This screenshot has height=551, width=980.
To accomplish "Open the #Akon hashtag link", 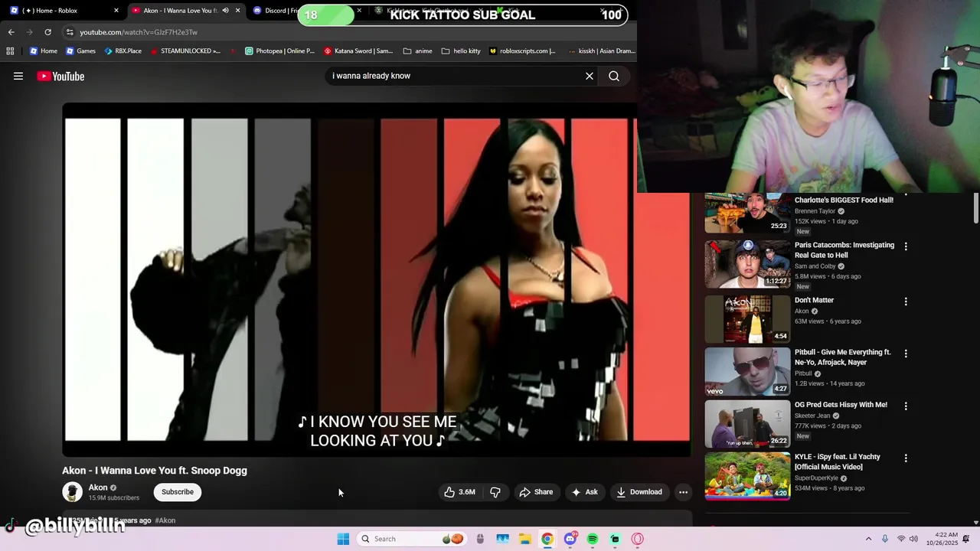I will pos(165,520).
